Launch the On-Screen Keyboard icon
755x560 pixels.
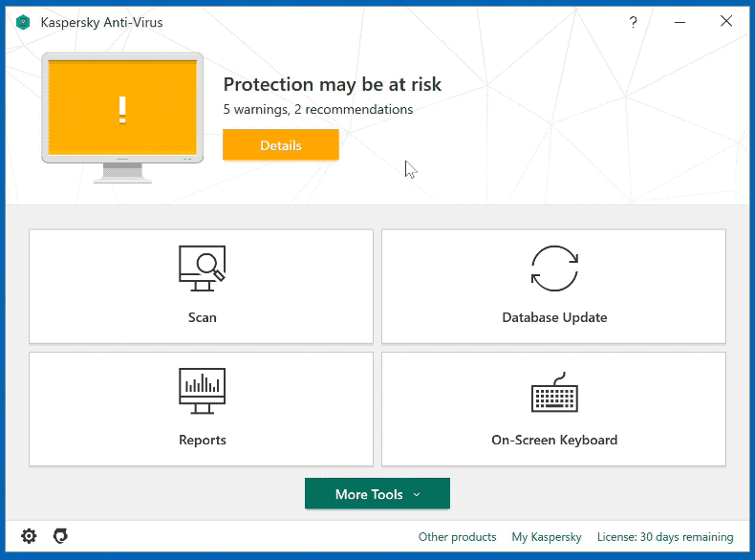(554, 392)
